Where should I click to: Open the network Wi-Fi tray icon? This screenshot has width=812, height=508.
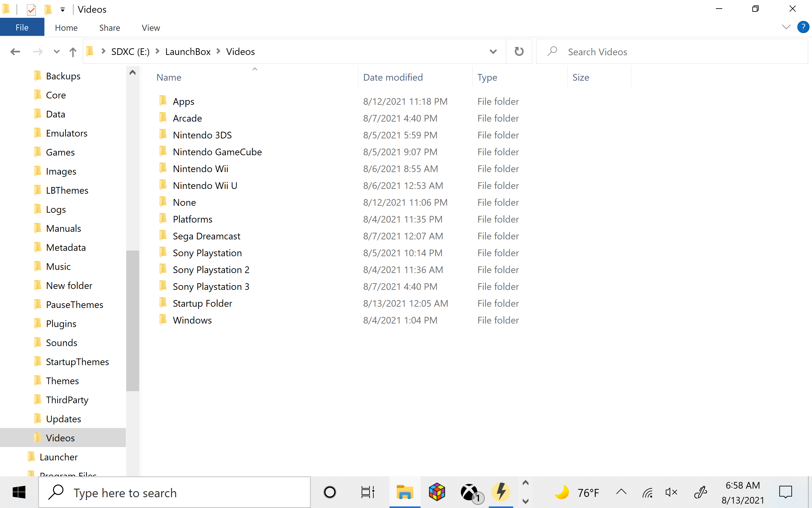coord(647,492)
